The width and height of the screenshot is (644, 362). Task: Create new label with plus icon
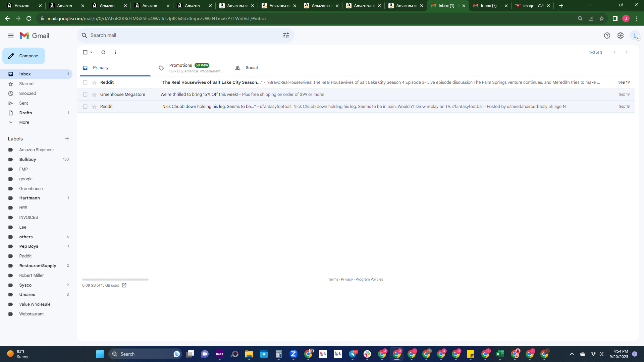pos(67,139)
